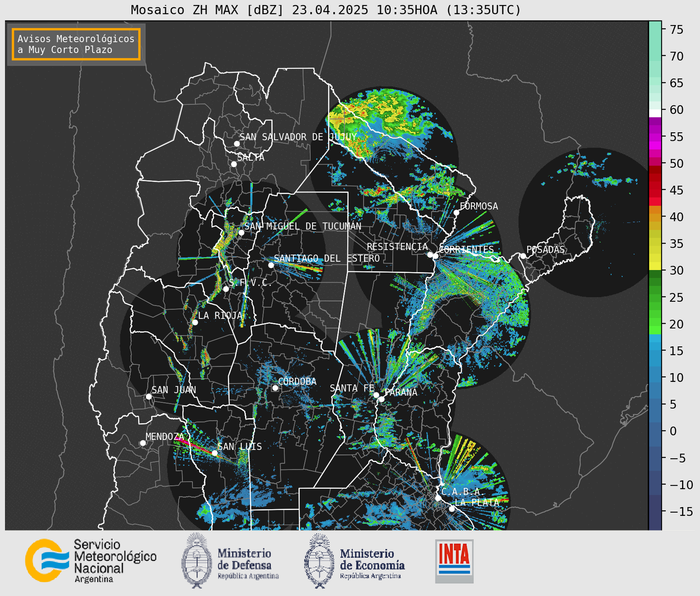
Task: Click the San Miguel de Tucumán marker
Action: tap(241, 232)
